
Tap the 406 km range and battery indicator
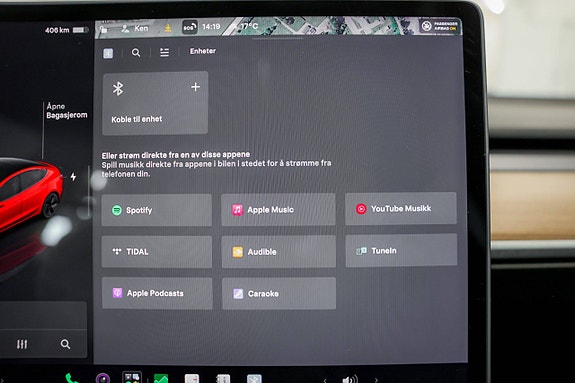66,30
